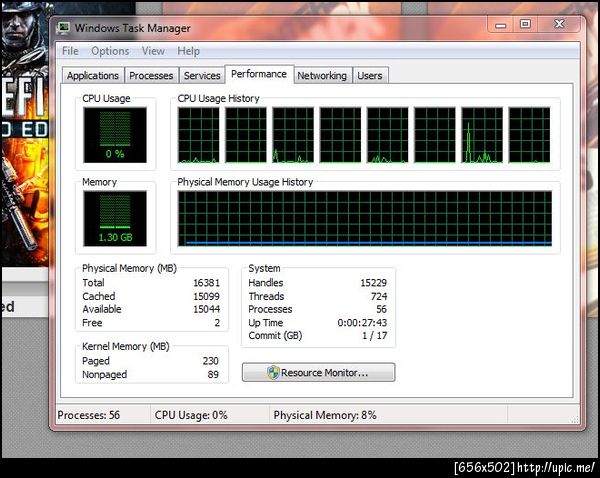600x478 pixels.
Task: Click the CPU Usage 0 % meter
Action: coord(115,135)
